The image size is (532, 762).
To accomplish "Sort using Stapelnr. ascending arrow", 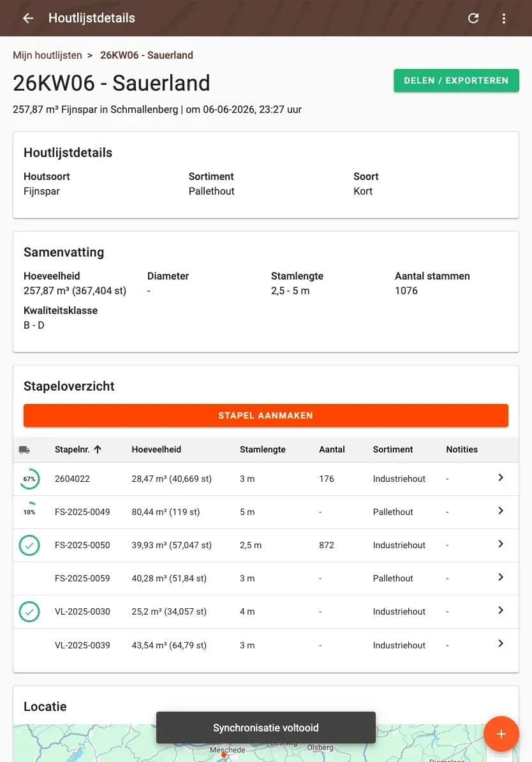I will point(98,449).
